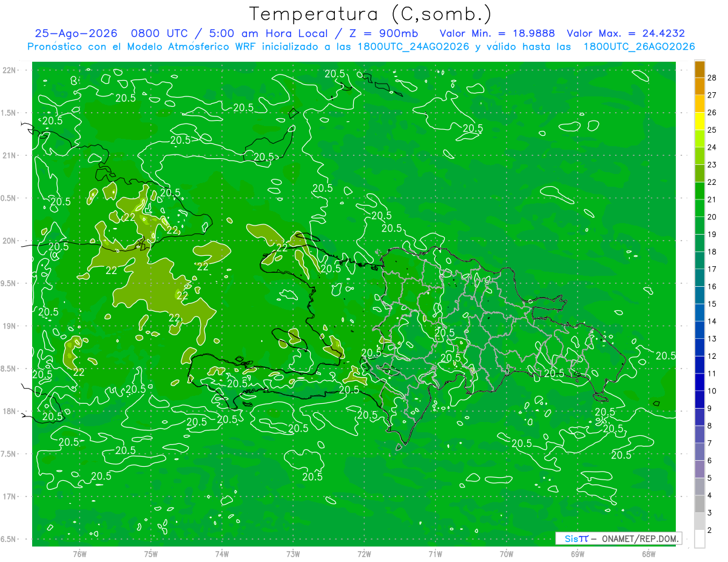Image resolution: width=728 pixels, height=562 pixels.
Task: Click the '24' value on the color bar
Action: coord(712,147)
